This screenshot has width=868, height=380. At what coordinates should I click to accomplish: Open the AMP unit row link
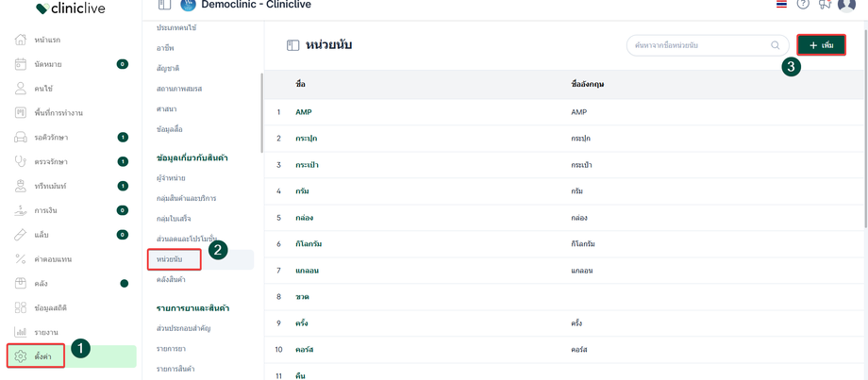(x=304, y=112)
